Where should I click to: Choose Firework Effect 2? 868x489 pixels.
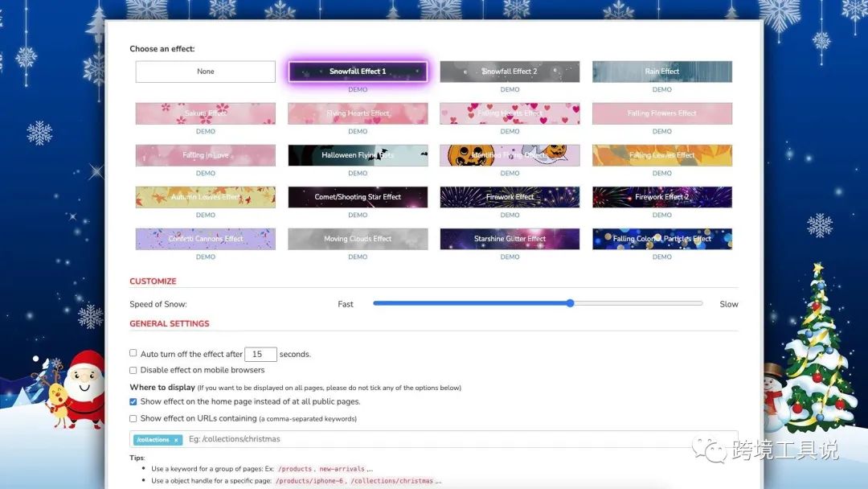(661, 196)
